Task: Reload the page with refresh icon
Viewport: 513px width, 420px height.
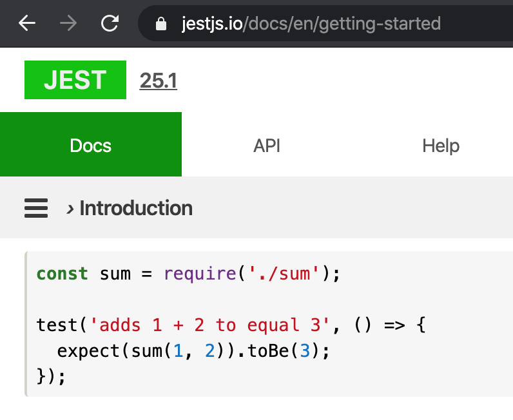Action: click(x=110, y=23)
